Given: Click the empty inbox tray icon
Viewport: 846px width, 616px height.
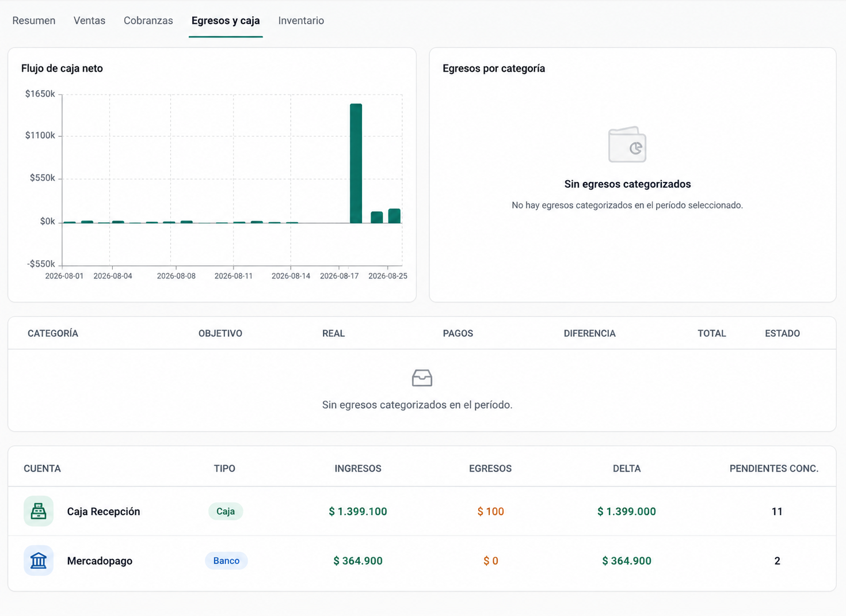Looking at the screenshot, I should pyautogui.click(x=422, y=378).
